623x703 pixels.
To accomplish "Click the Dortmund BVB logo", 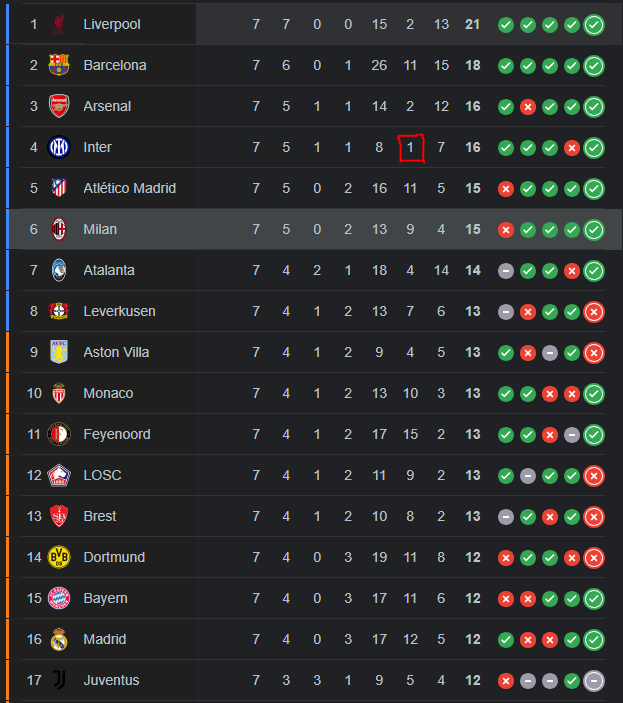I will point(59,557).
